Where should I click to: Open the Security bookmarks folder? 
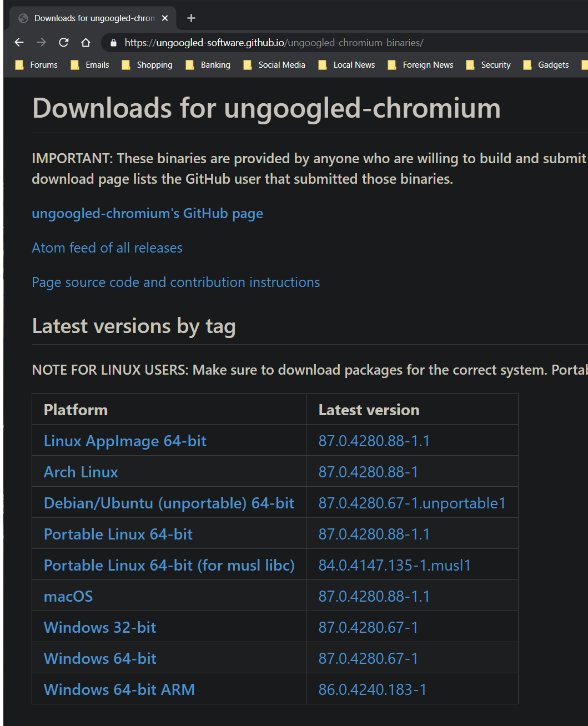489,65
